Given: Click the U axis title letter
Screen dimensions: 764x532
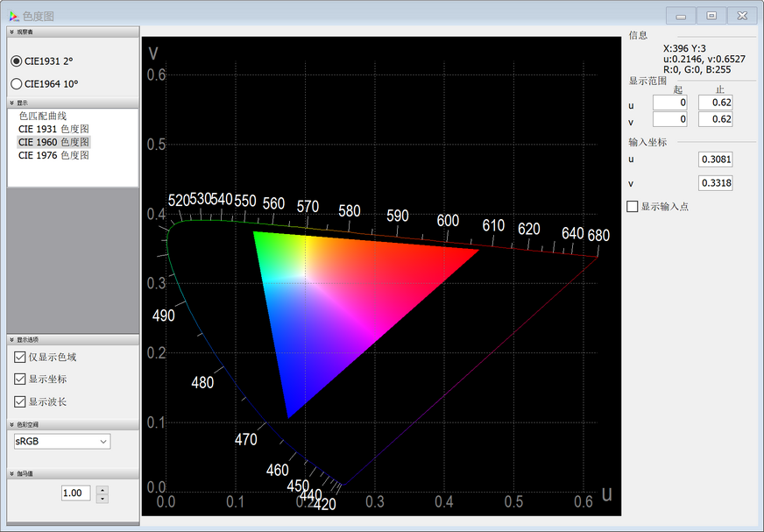Looking at the screenshot, I should coord(606,494).
